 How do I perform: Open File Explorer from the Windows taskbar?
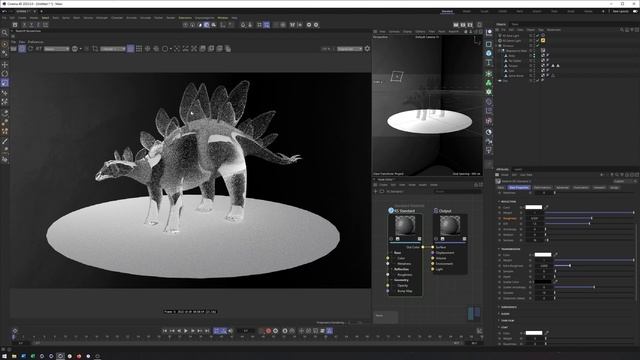click(x=14, y=356)
